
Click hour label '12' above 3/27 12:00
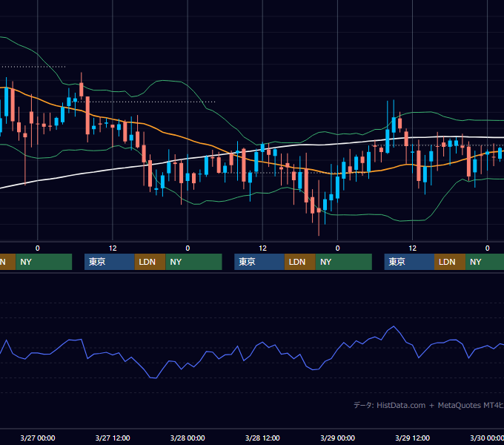pos(113,248)
